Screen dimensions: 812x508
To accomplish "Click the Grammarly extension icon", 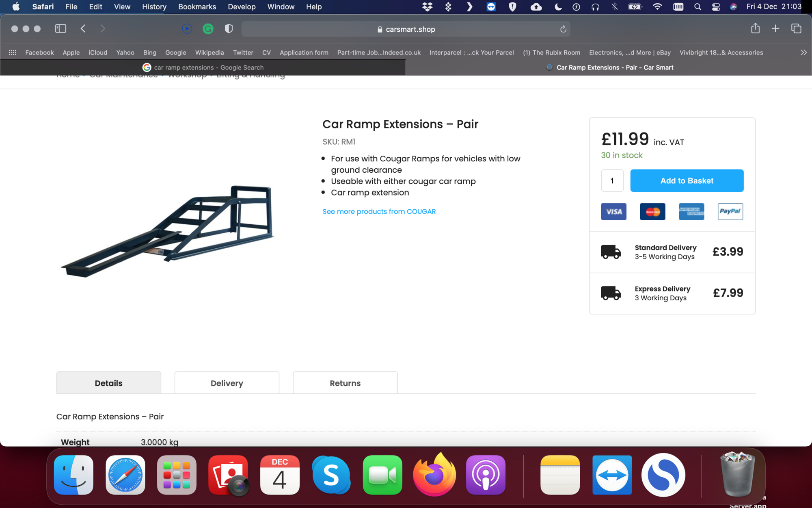I will (208, 29).
